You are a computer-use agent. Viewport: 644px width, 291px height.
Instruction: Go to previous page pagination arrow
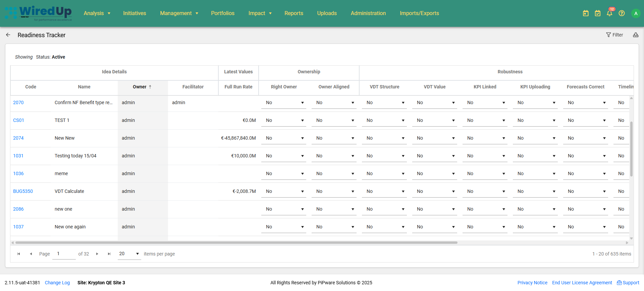pos(31,254)
